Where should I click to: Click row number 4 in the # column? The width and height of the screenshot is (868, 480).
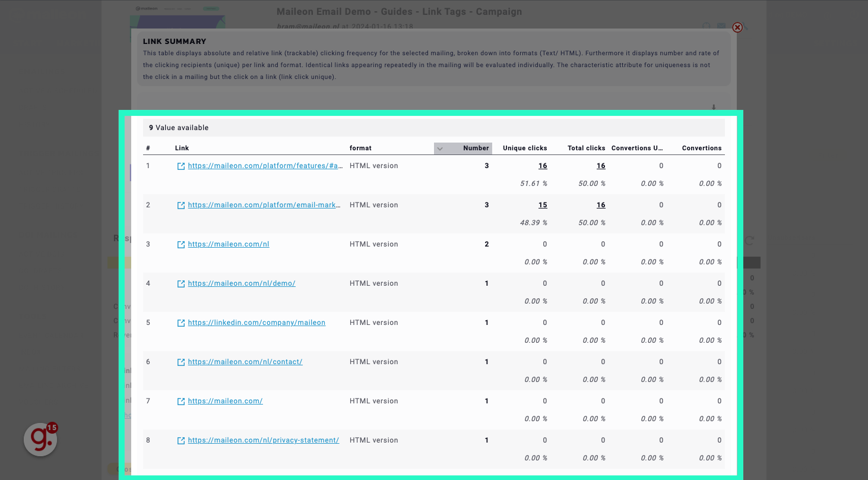[148, 283]
